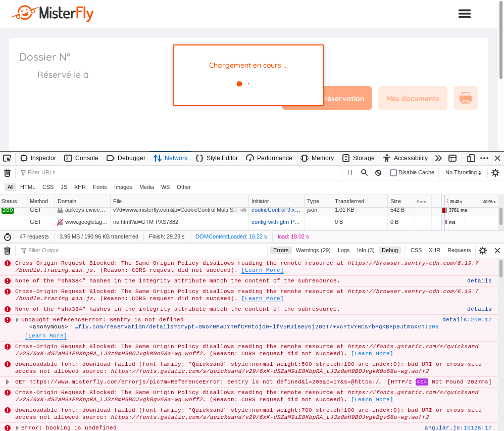
Task: Sort by the Transferred column header
Action: tap(360, 201)
